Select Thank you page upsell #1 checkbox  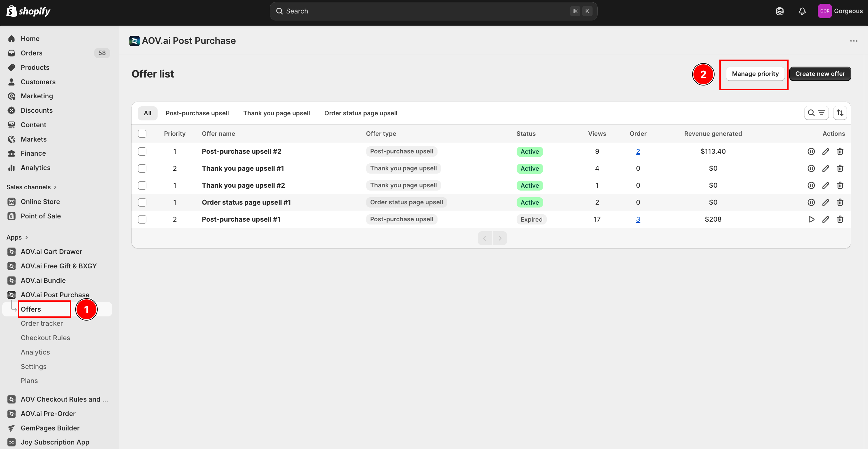[x=142, y=168]
